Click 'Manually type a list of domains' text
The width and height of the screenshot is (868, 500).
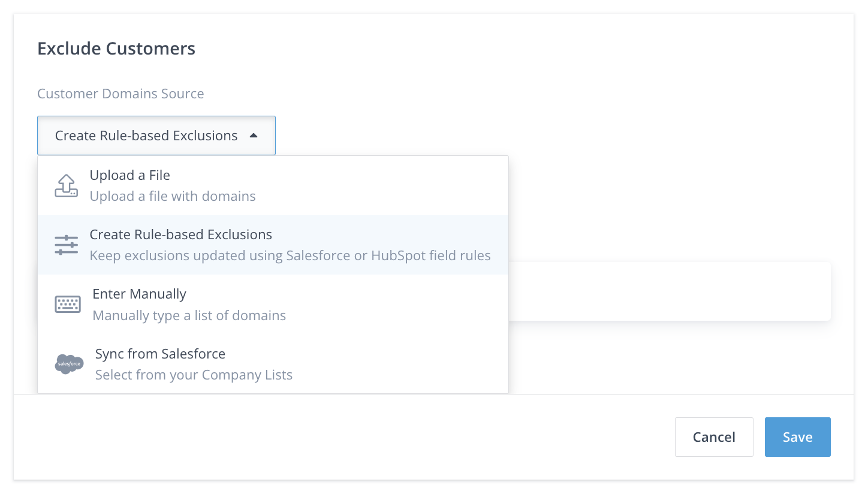pyautogui.click(x=189, y=315)
